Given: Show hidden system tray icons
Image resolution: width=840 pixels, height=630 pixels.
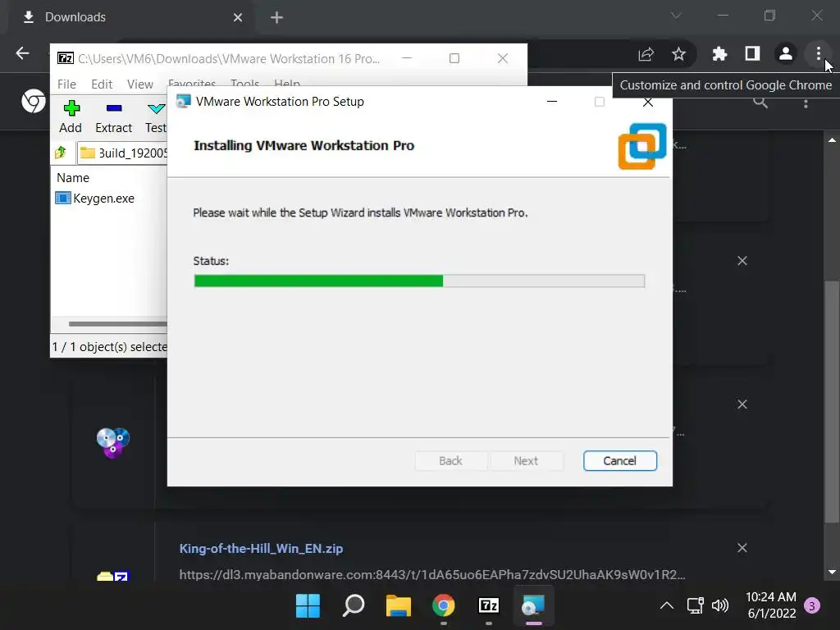Looking at the screenshot, I should tap(666, 606).
